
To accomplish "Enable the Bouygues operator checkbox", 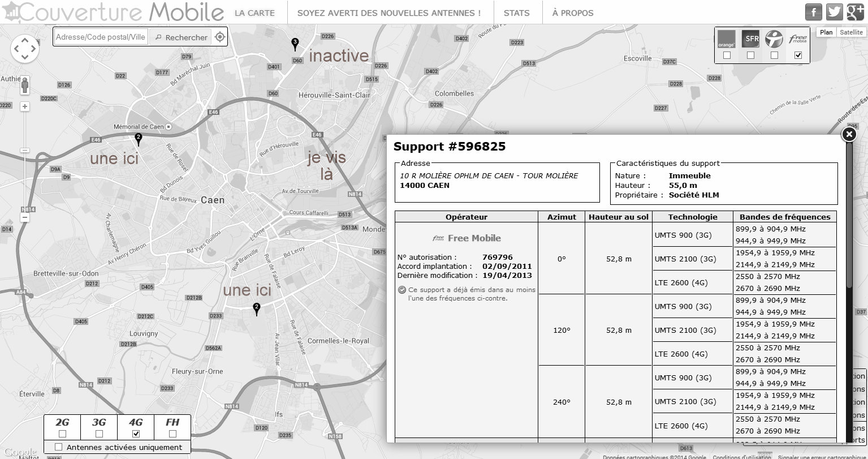I will click(x=774, y=55).
